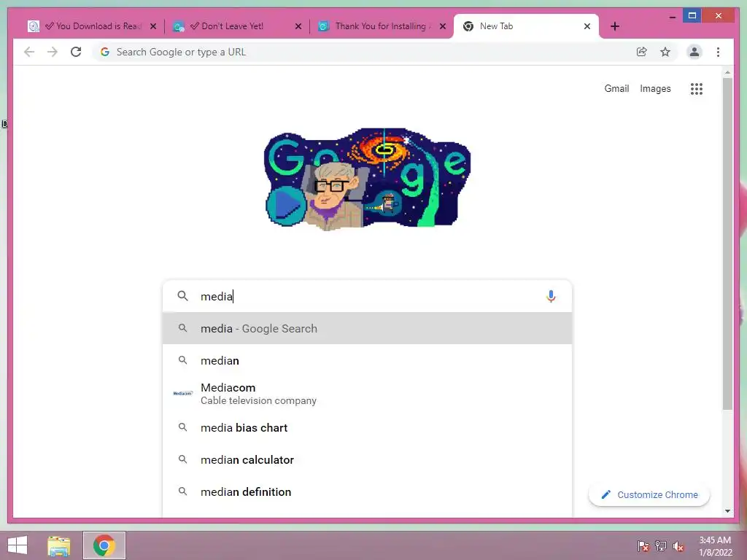The image size is (747, 560).
Task: Open the taskbar clock showing 3:45 AM
Action: click(x=715, y=546)
